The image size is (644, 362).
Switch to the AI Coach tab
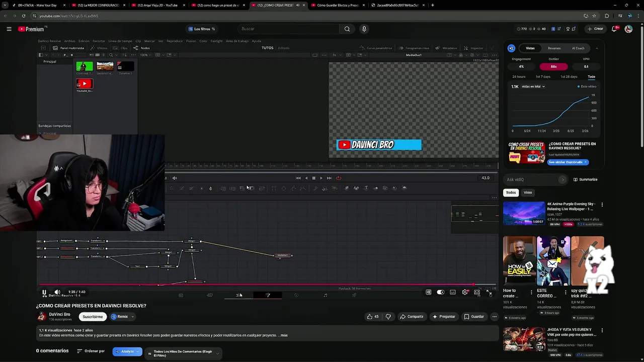[578, 48]
